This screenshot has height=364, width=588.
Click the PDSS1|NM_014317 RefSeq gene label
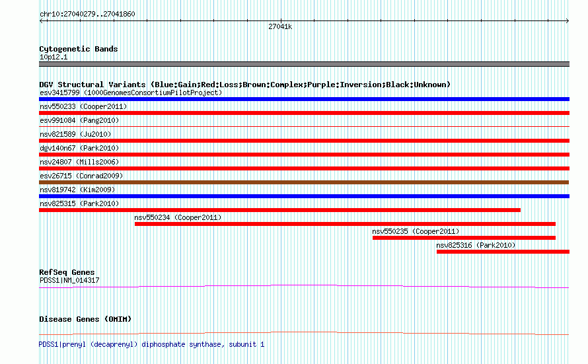pyautogui.click(x=69, y=280)
